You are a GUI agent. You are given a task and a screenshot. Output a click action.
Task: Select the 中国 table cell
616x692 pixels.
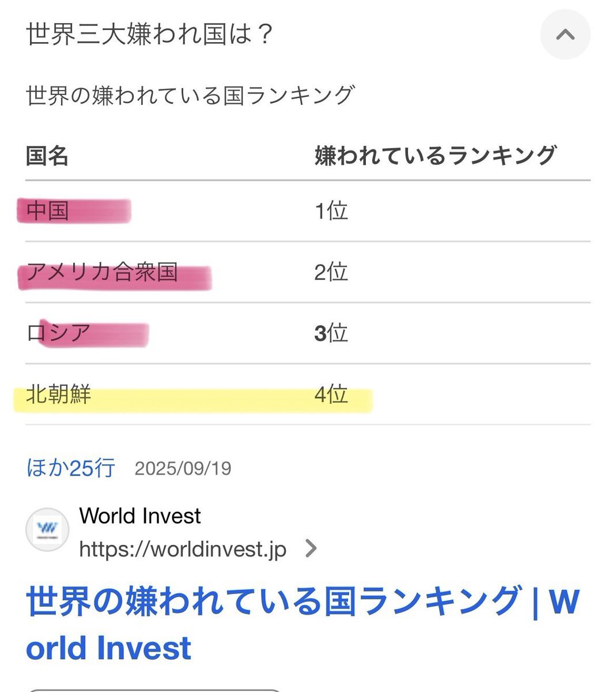click(48, 211)
